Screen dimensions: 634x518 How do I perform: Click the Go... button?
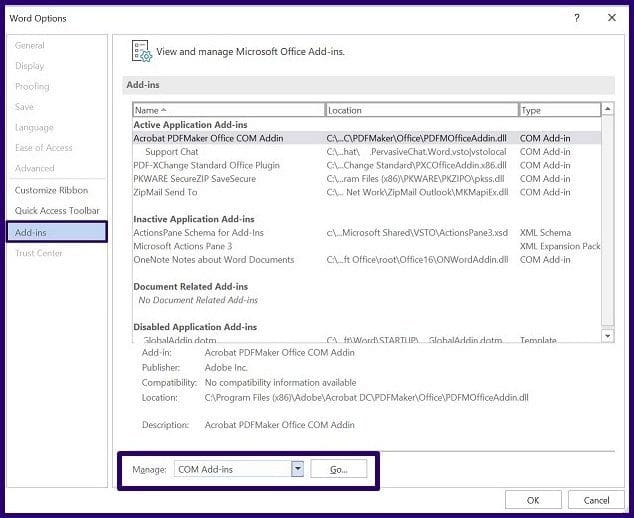click(x=339, y=469)
